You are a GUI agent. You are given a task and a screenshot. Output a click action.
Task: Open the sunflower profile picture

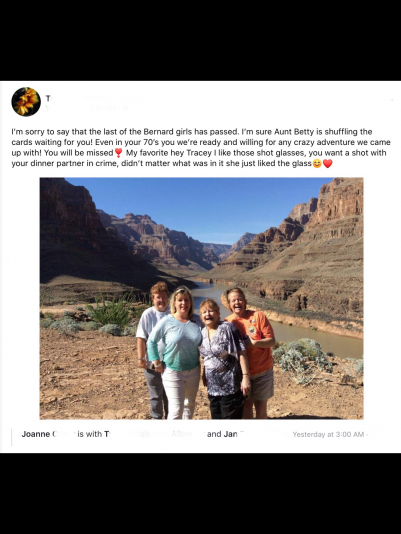point(26,101)
